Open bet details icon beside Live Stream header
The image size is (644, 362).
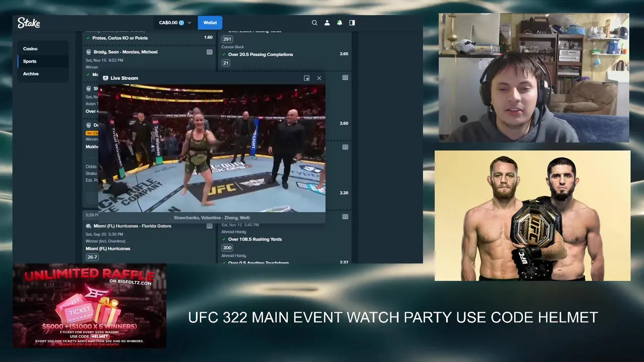pos(345,77)
